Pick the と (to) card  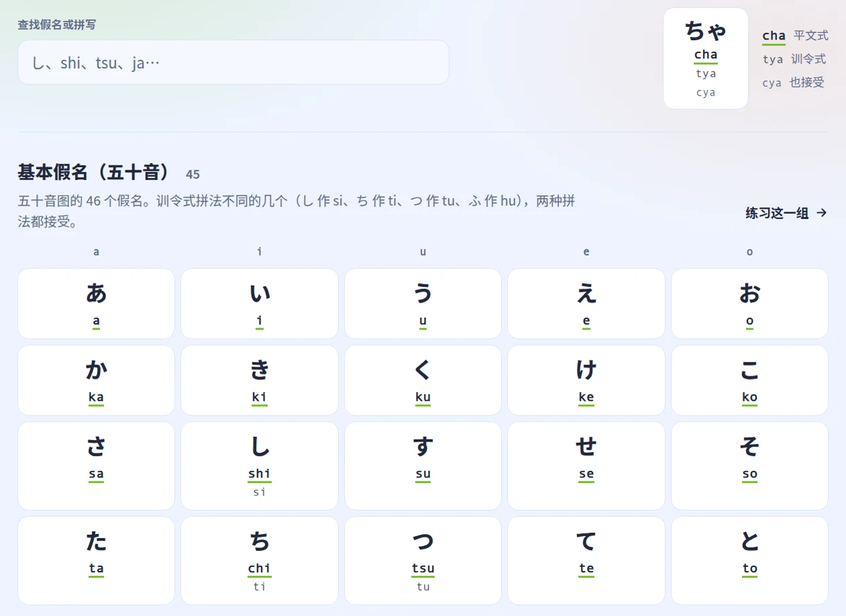pos(749,560)
